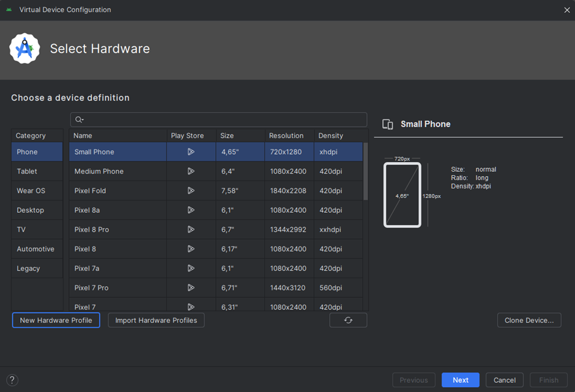The height and width of the screenshot is (392, 575).
Task: Select the Small Phone device name
Action: coord(94,152)
